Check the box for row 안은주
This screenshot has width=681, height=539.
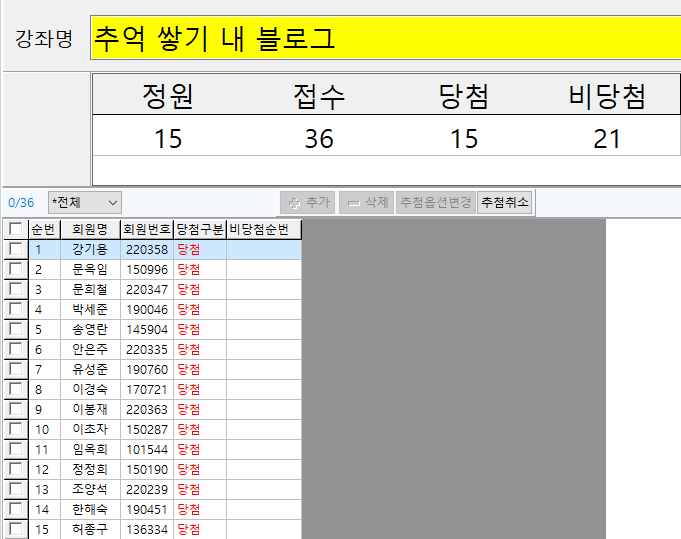pos(16,349)
